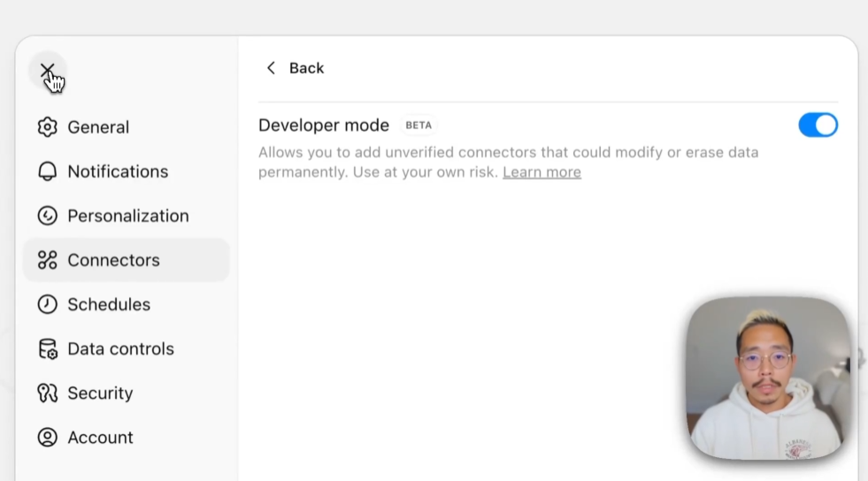868x481 pixels.
Task: Select the Notifications text label
Action: [118, 172]
